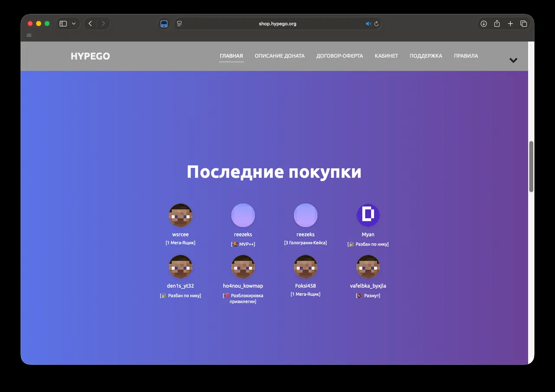
Task: Click the wsrcee nickname text
Action: tap(180, 235)
